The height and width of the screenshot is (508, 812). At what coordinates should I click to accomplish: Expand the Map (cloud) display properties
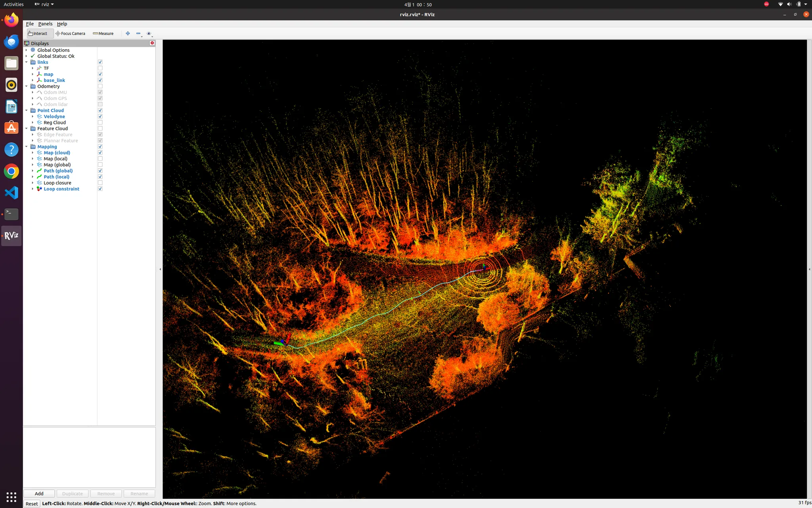click(x=33, y=153)
